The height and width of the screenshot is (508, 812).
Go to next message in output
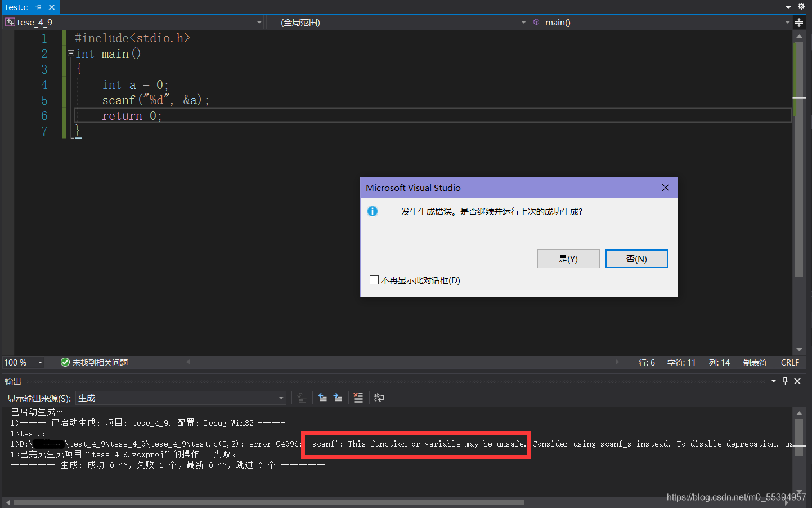338,398
